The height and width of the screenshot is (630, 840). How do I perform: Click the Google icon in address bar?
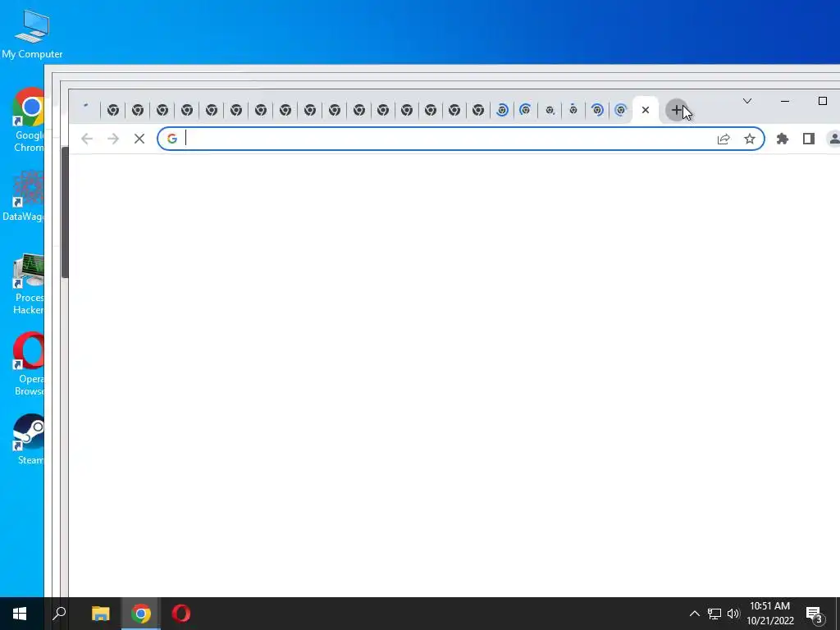(172, 139)
